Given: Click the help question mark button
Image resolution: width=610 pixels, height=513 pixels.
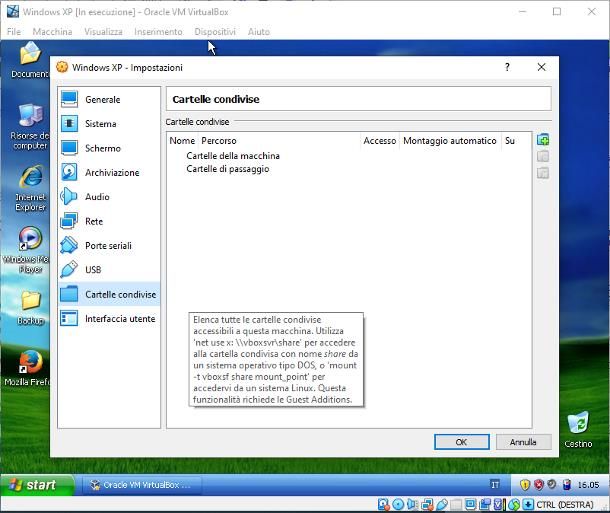Looking at the screenshot, I should (507, 67).
